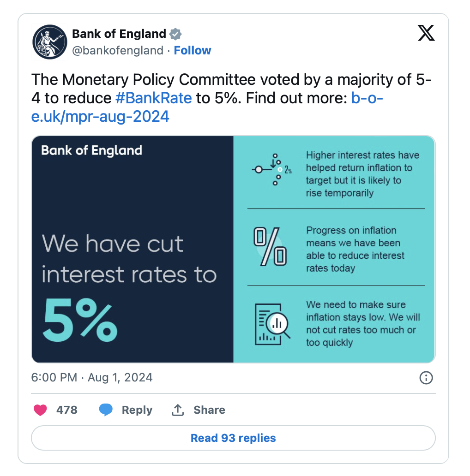Viewport: 470px width, 476px height.
Task: Click the Reply text label
Action: pyautogui.click(x=137, y=410)
